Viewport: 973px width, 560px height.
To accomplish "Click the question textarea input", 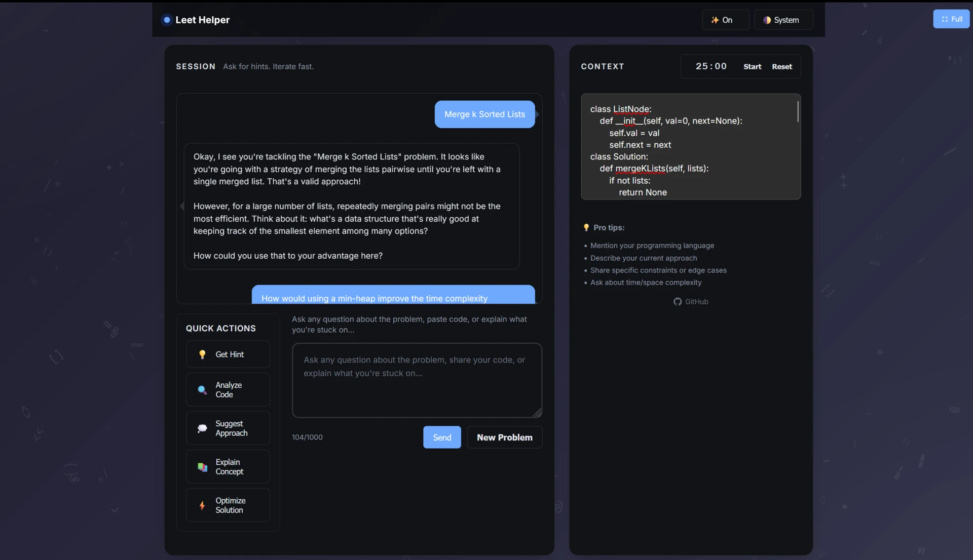I will coord(417,381).
